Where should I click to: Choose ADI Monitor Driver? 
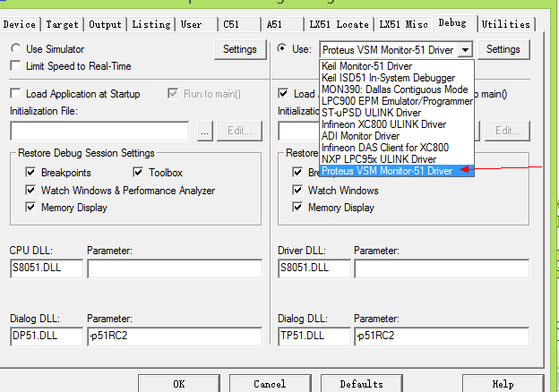tap(397, 136)
